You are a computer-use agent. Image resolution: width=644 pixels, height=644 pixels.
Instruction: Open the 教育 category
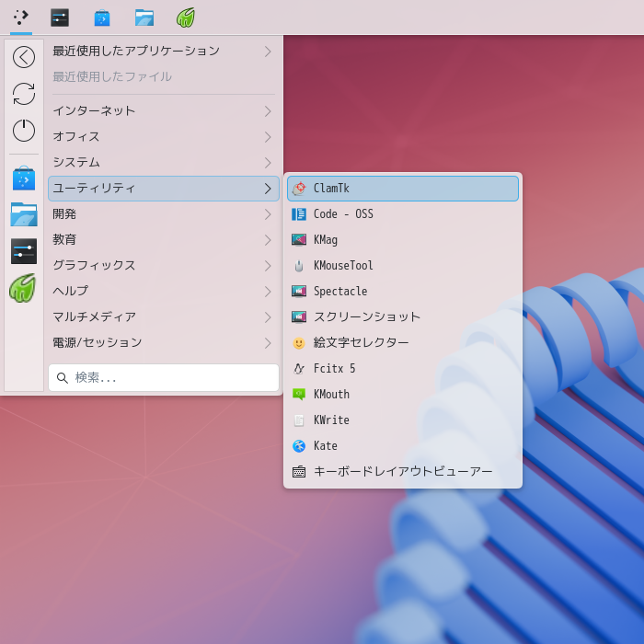pyautogui.click(x=164, y=240)
